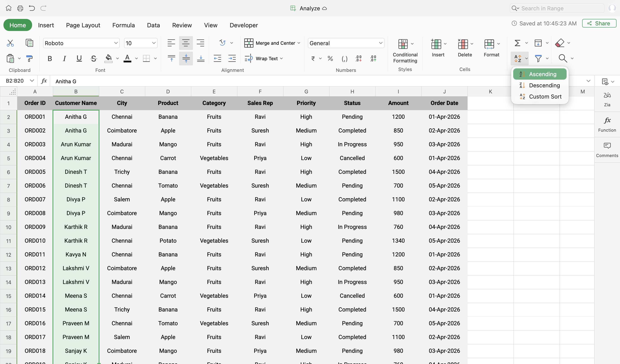Open the Filter funnel icon

pos(538,59)
